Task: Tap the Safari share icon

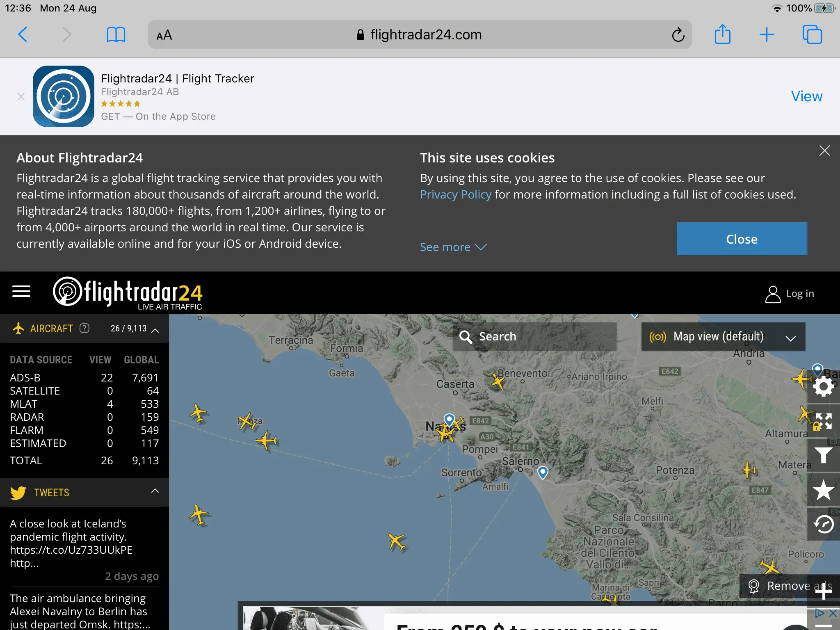Action: [722, 34]
